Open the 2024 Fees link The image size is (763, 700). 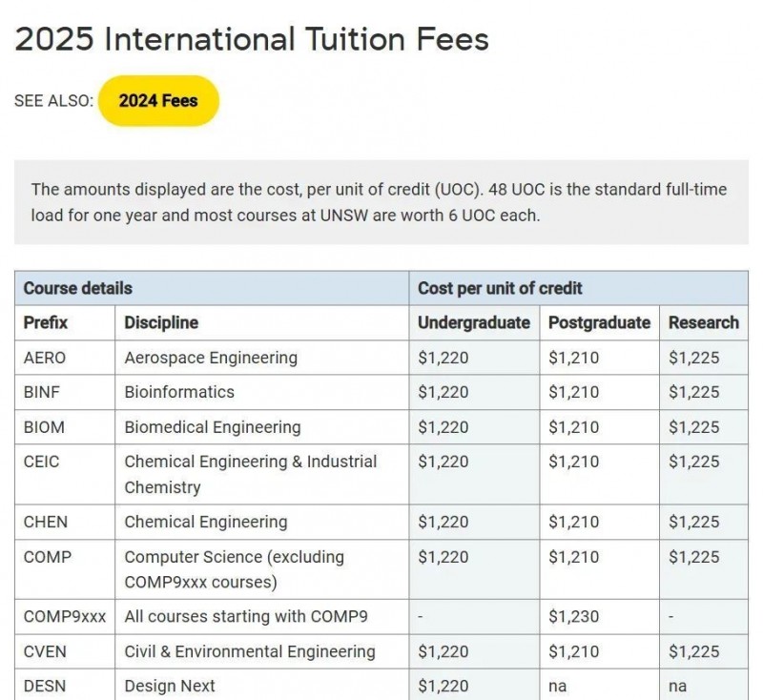click(158, 101)
